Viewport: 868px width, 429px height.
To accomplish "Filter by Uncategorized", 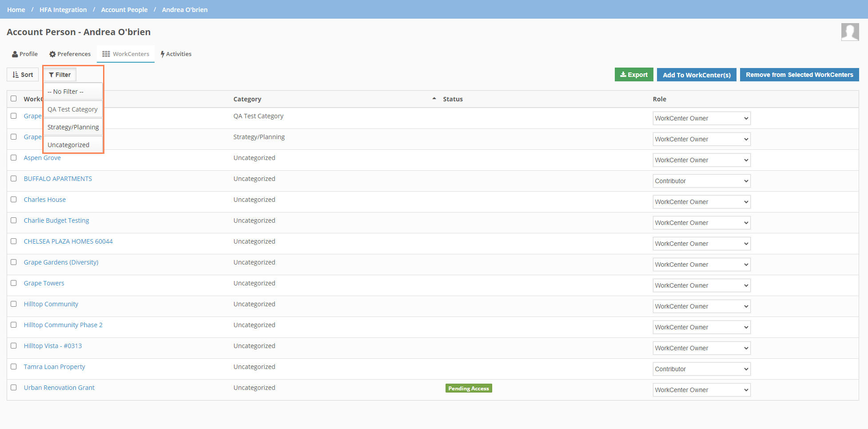I will pyautogui.click(x=73, y=145).
